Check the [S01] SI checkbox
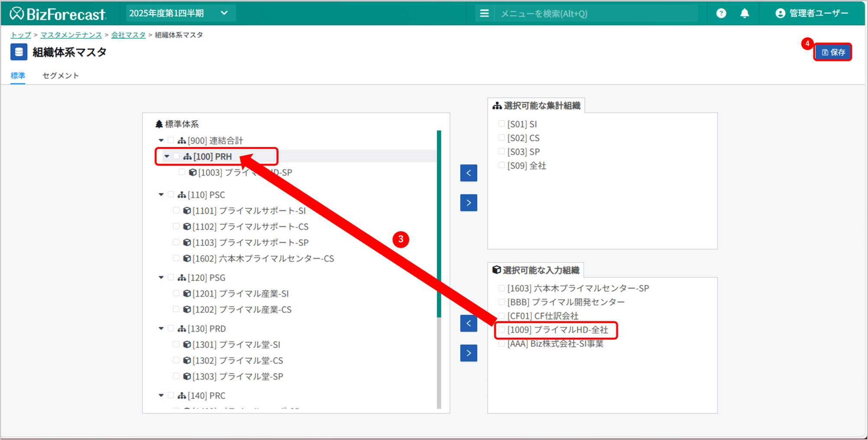868x440 pixels. 502,124
